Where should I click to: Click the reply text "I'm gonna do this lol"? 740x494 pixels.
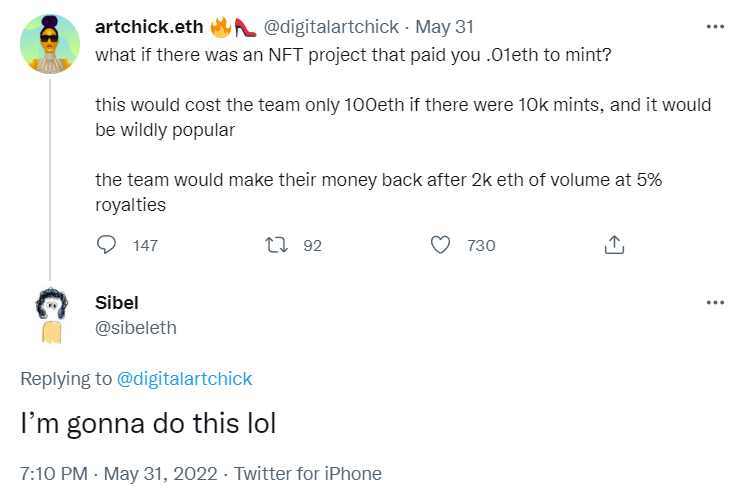pyautogui.click(x=148, y=424)
